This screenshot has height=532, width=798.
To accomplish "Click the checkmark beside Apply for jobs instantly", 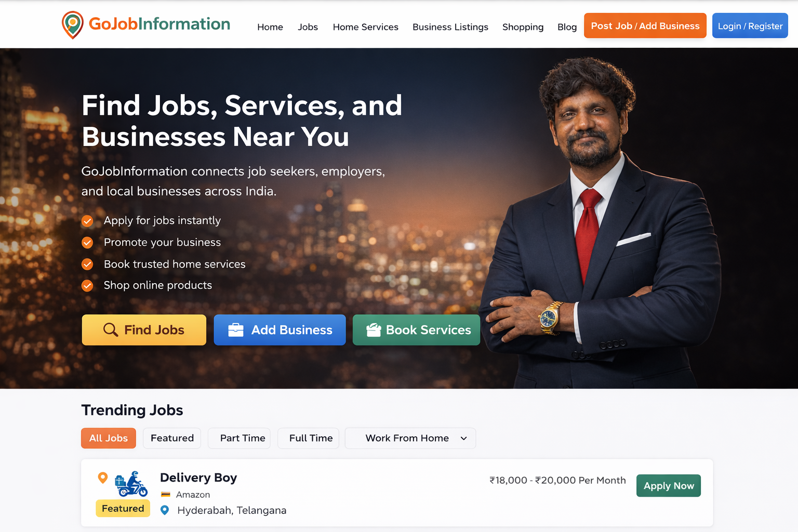I will (x=87, y=221).
